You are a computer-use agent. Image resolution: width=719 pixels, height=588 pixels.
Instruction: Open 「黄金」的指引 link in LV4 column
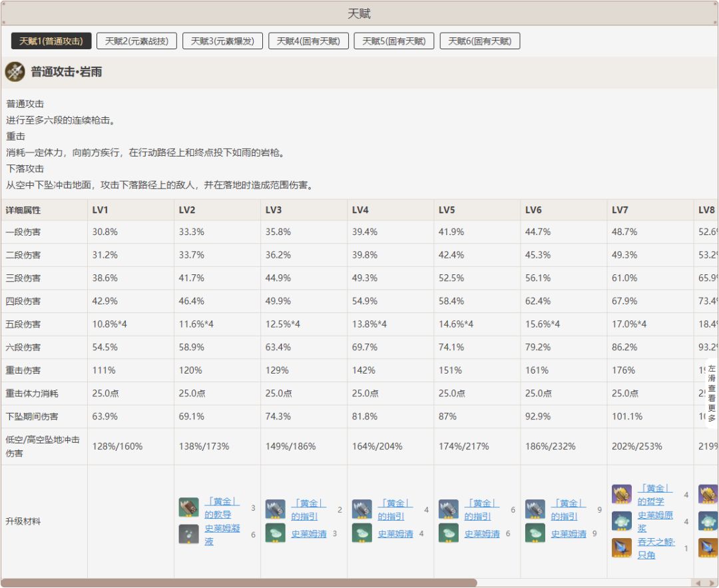pyautogui.click(x=395, y=509)
